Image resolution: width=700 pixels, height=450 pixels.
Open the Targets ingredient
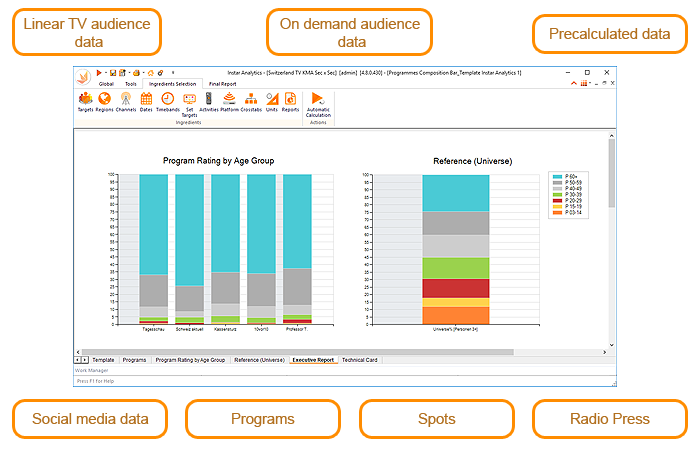point(85,100)
